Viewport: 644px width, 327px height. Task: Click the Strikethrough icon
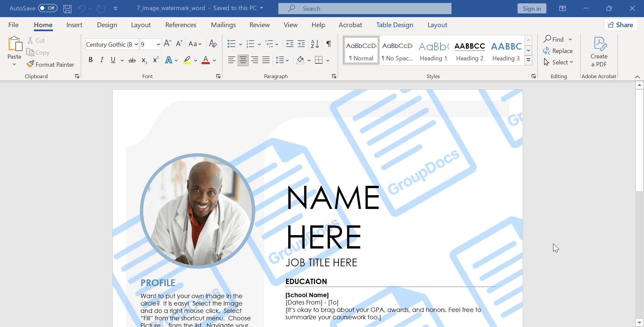tap(132, 60)
